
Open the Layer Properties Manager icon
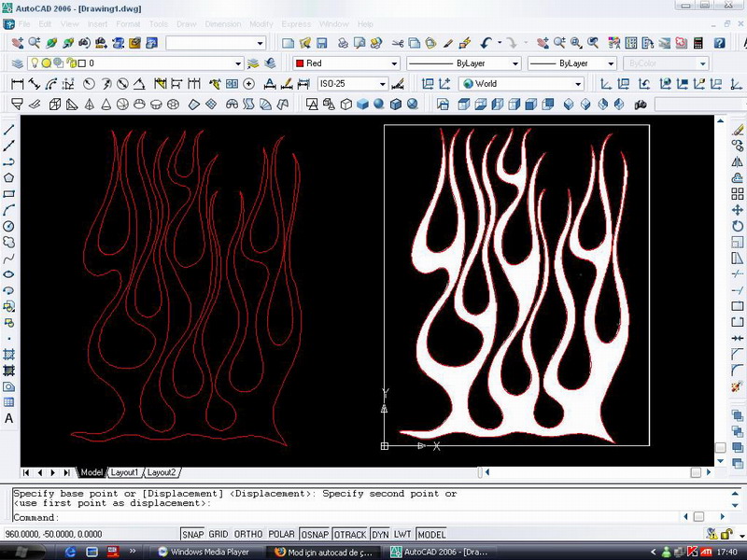[17, 63]
